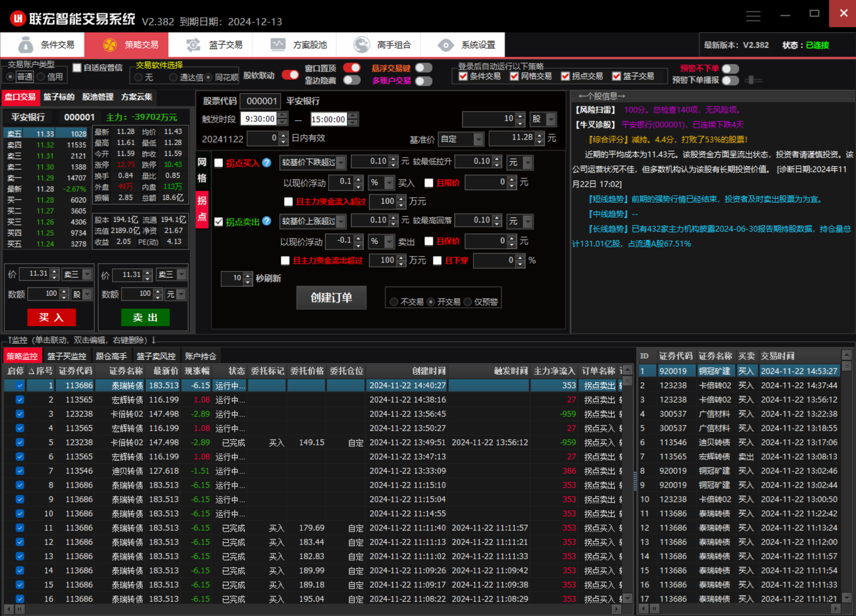Viewport: 856px width, 616px height.
Task: Toggle 悬浮交易键 switch
Action: [x=423, y=68]
